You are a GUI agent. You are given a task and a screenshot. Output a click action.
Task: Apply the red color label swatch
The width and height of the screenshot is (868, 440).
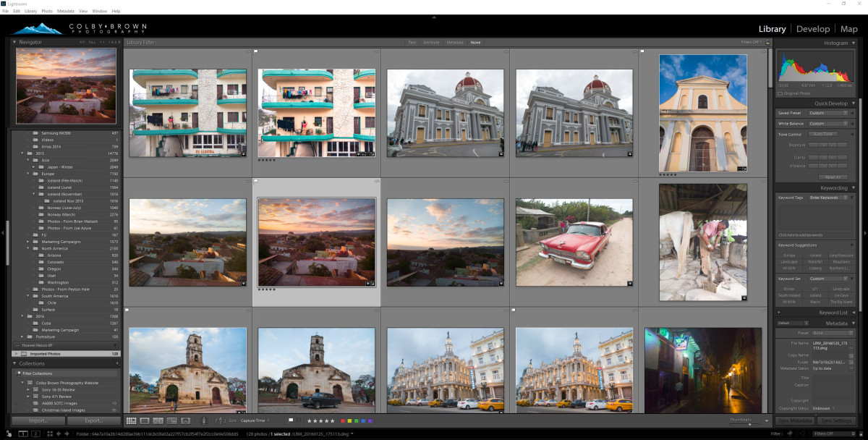click(342, 420)
